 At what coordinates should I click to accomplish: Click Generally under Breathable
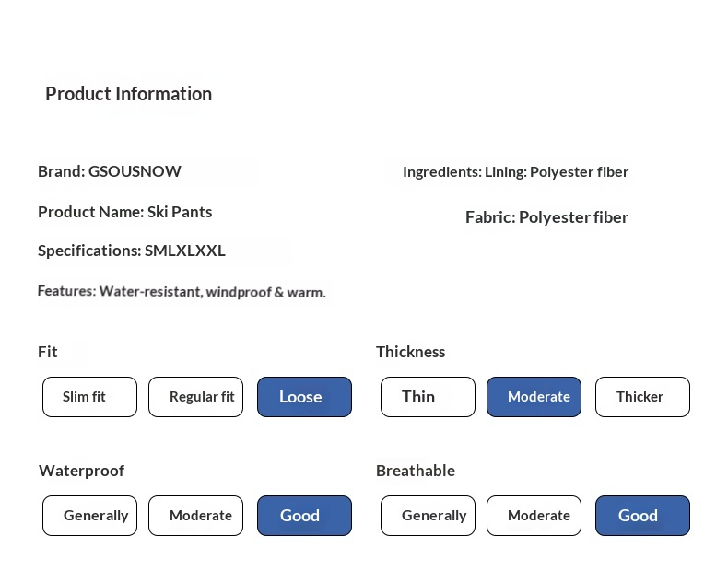coord(428,516)
